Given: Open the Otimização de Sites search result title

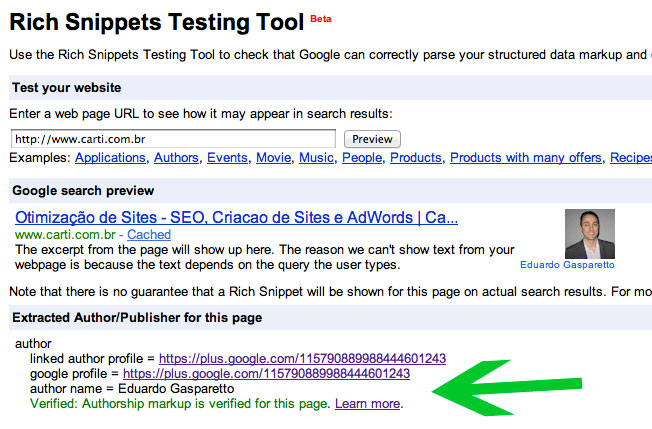Looking at the screenshot, I should [236, 216].
